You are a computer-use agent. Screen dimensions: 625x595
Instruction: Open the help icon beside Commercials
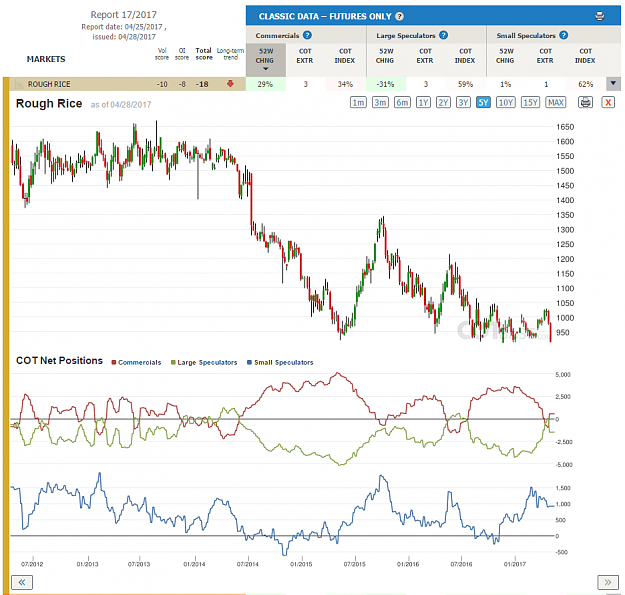tap(307, 35)
